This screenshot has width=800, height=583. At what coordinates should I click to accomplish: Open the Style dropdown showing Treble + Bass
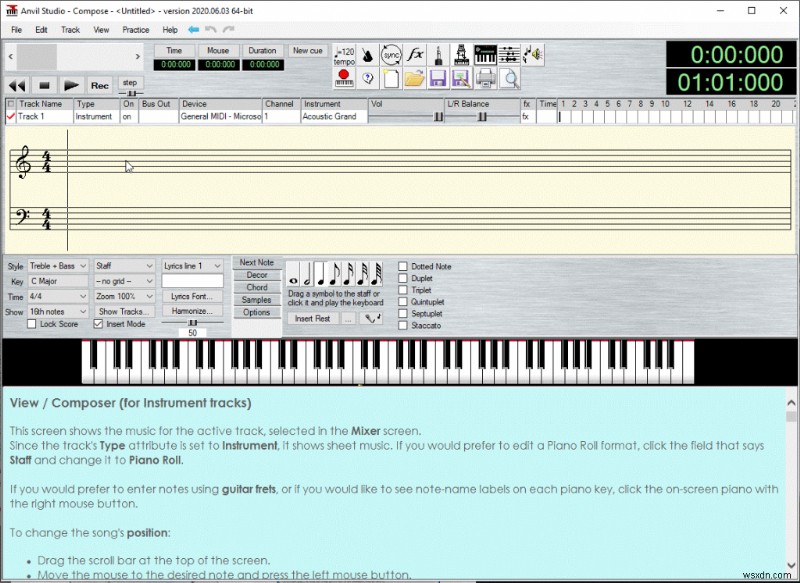(58, 266)
